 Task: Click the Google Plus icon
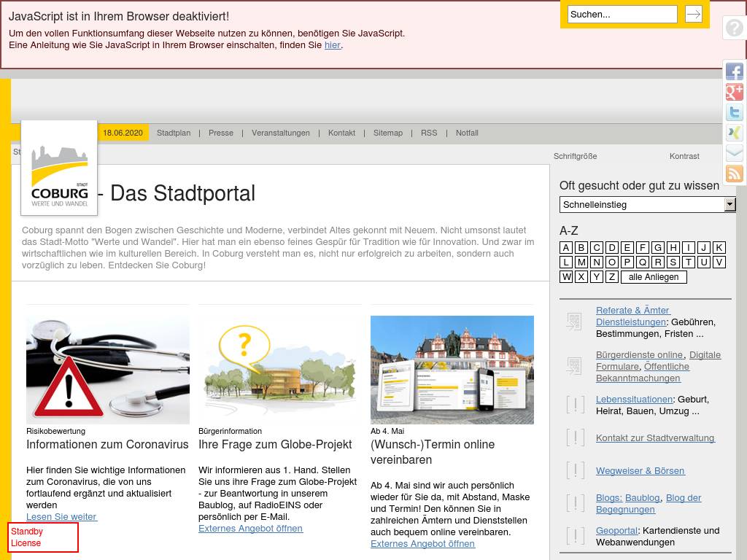coord(734,92)
